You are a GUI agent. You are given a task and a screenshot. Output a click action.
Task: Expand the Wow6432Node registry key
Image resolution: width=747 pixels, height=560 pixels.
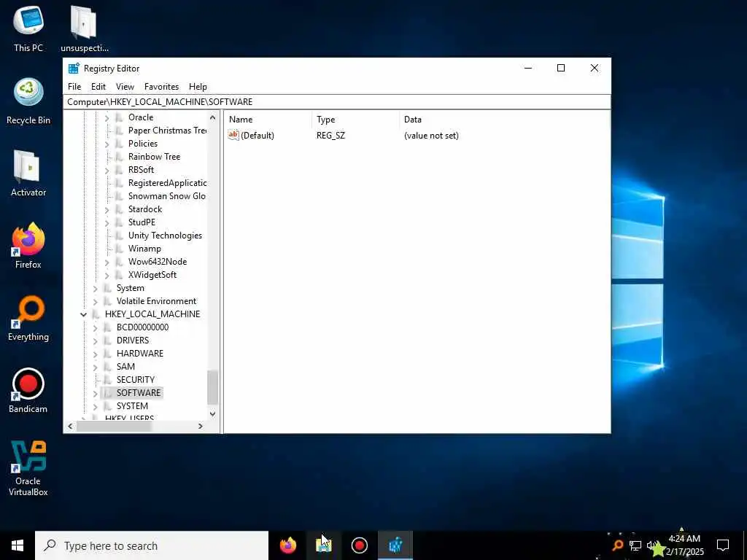107,262
